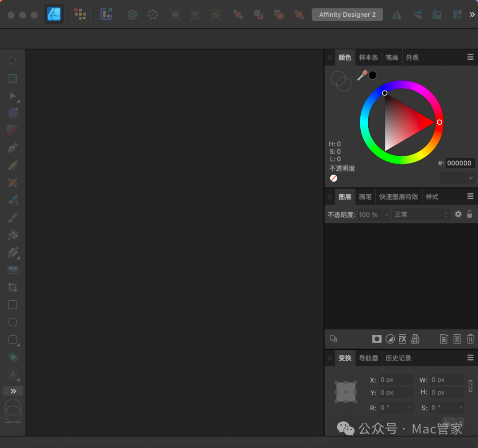Toggle edit all layers icon
This screenshot has width=478, height=448.
(x=333, y=339)
